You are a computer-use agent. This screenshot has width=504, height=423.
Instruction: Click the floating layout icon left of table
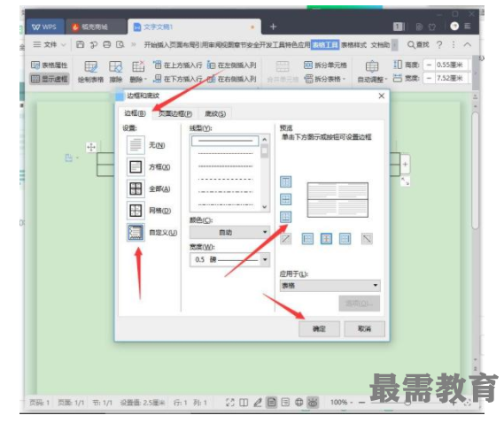click(x=68, y=158)
